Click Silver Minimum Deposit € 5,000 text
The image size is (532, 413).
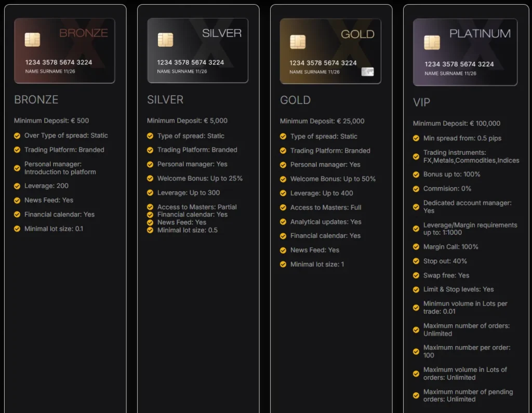187,121
